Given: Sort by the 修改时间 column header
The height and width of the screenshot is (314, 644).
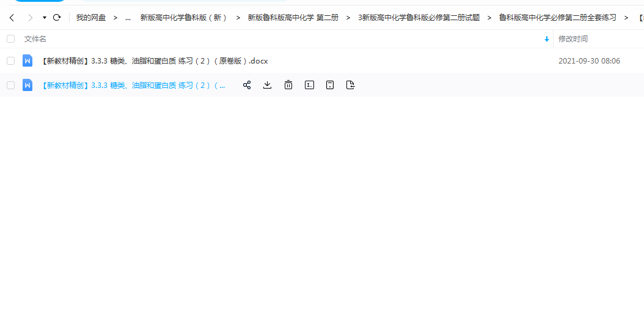Looking at the screenshot, I should [x=573, y=39].
